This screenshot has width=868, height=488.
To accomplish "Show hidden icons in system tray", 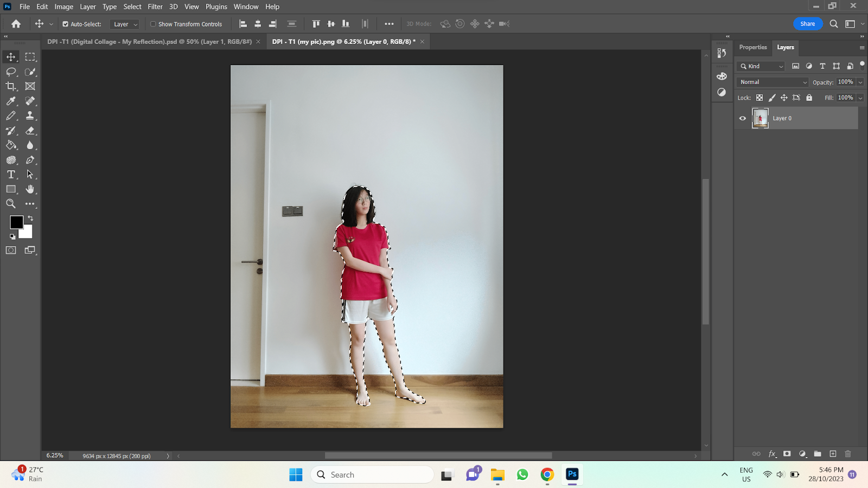I will [724, 474].
